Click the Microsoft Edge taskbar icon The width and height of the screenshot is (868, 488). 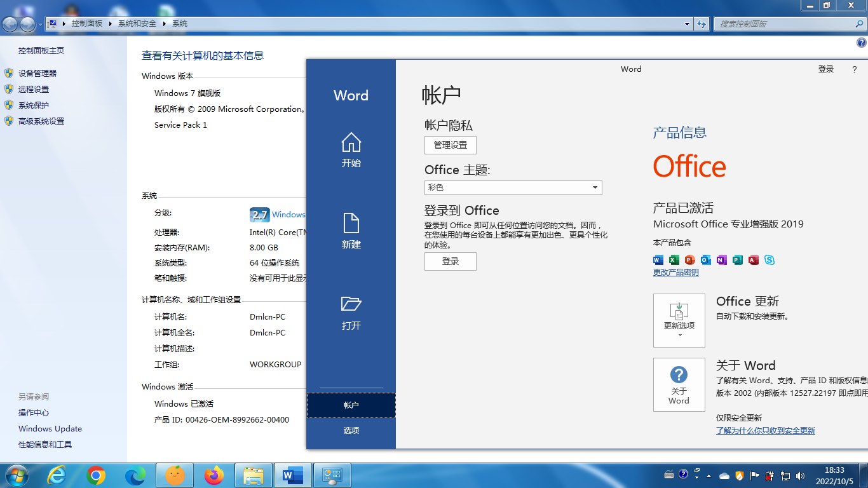pos(135,475)
